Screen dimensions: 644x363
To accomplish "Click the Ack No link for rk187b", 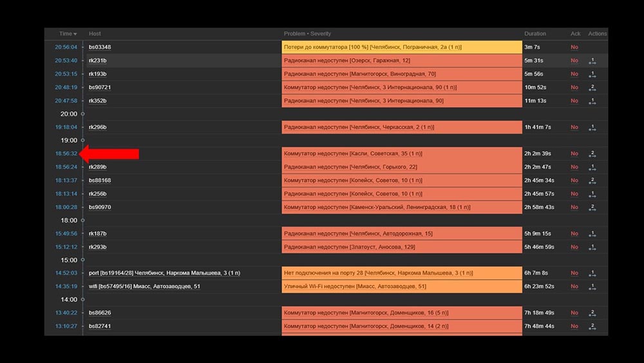I will click(574, 233).
